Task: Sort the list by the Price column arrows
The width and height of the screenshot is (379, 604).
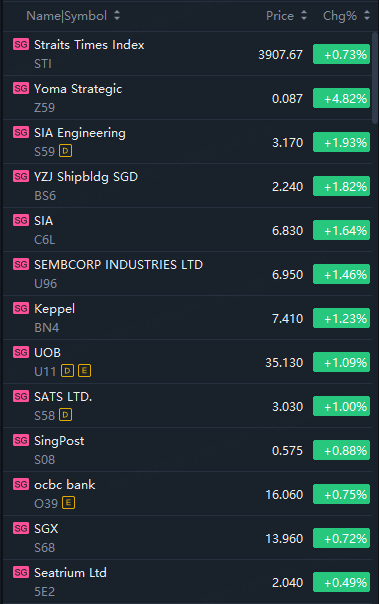Action: click(304, 15)
